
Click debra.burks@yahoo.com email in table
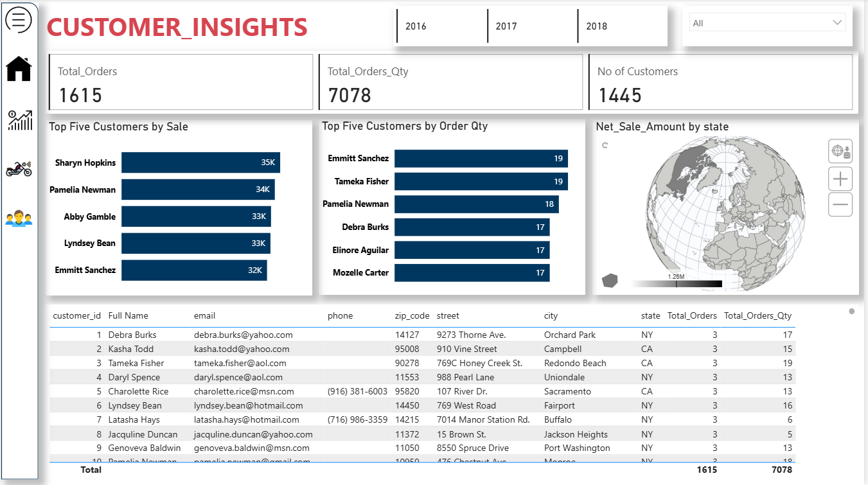click(x=243, y=335)
